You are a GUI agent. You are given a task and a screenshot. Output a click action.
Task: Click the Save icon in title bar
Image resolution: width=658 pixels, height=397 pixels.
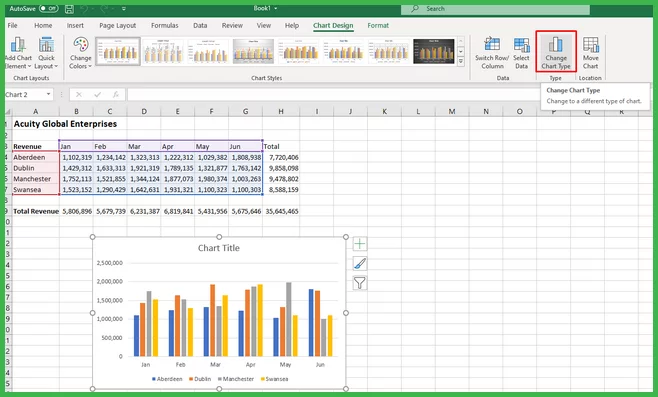[x=69, y=9]
